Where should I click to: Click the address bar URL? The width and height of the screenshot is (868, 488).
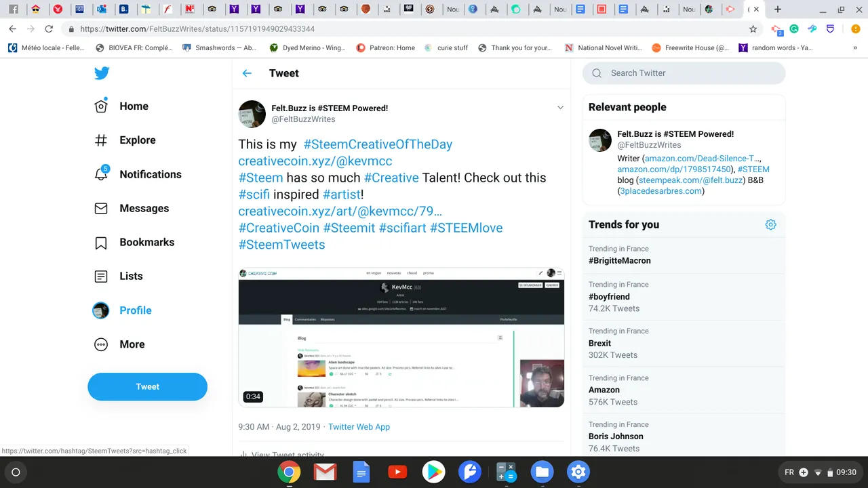(x=197, y=29)
